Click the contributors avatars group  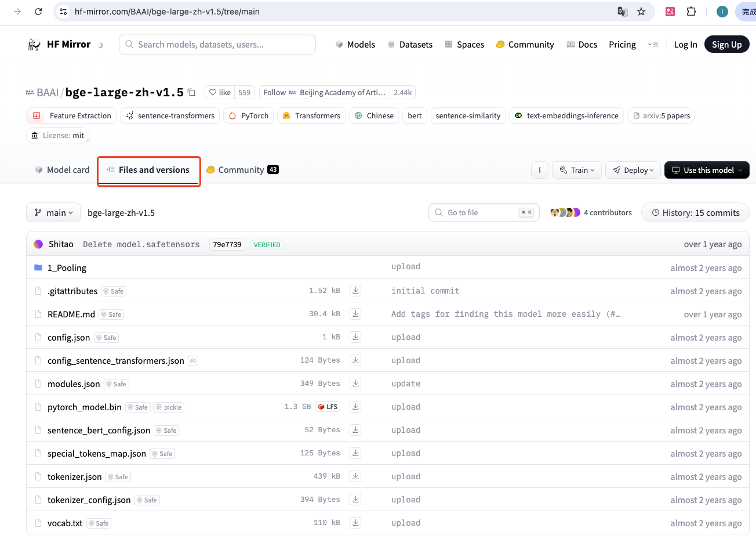565,212
